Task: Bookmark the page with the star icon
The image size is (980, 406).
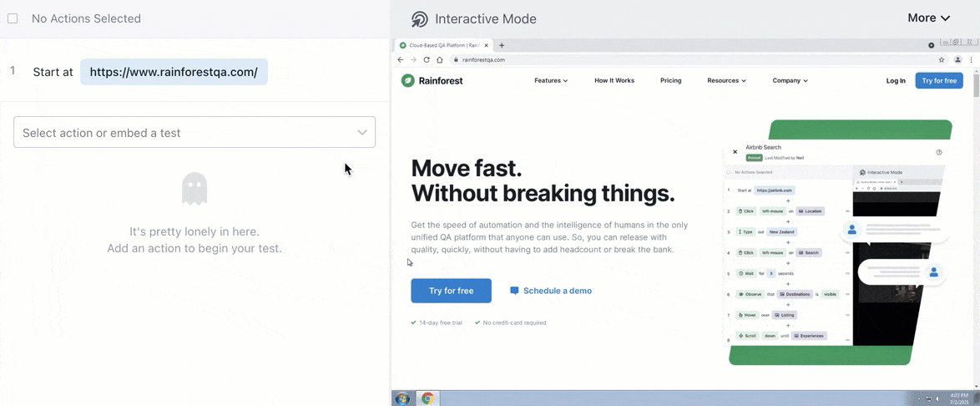Action: point(942,60)
